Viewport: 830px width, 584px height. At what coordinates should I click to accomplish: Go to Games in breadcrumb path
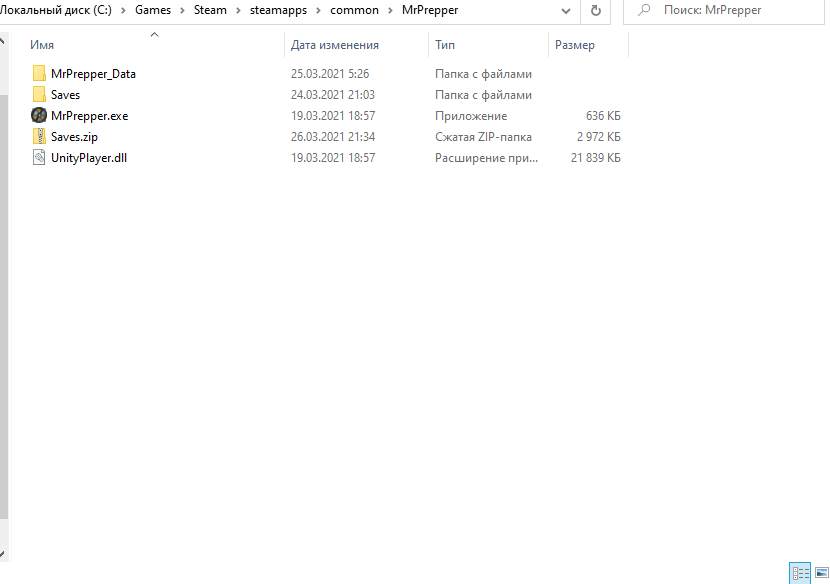click(x=153, y=10)
